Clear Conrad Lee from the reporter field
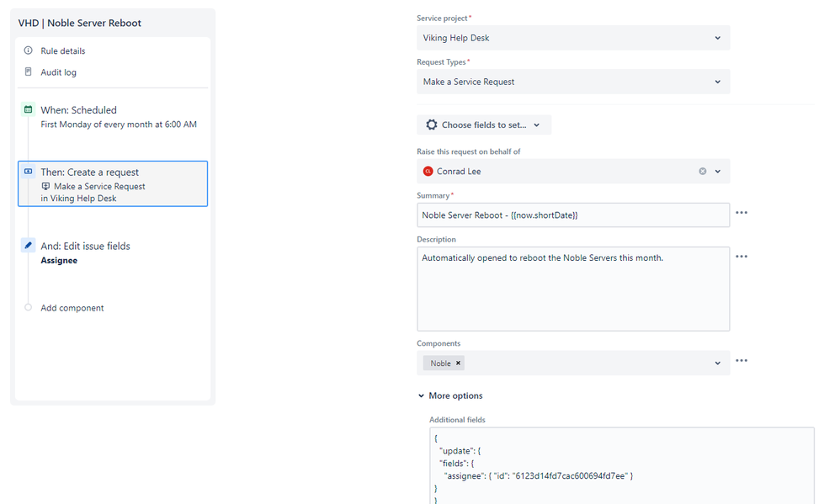This screenshot has height=504, width=840. pyautogui.click(x=702, y=172)
